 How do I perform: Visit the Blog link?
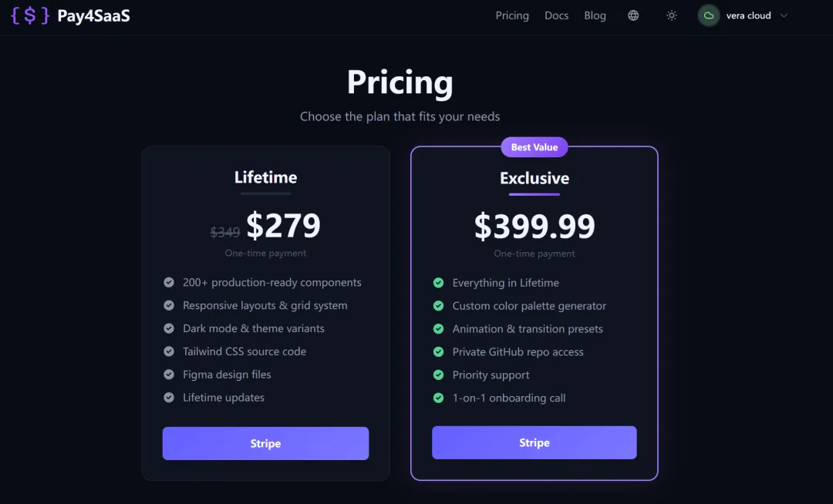click(x=595, y=15)
